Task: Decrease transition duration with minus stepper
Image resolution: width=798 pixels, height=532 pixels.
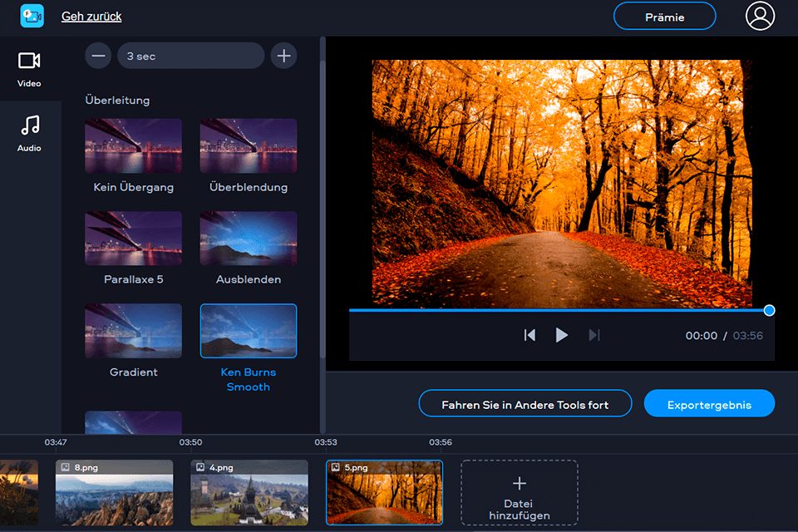Action: (97, 56)
